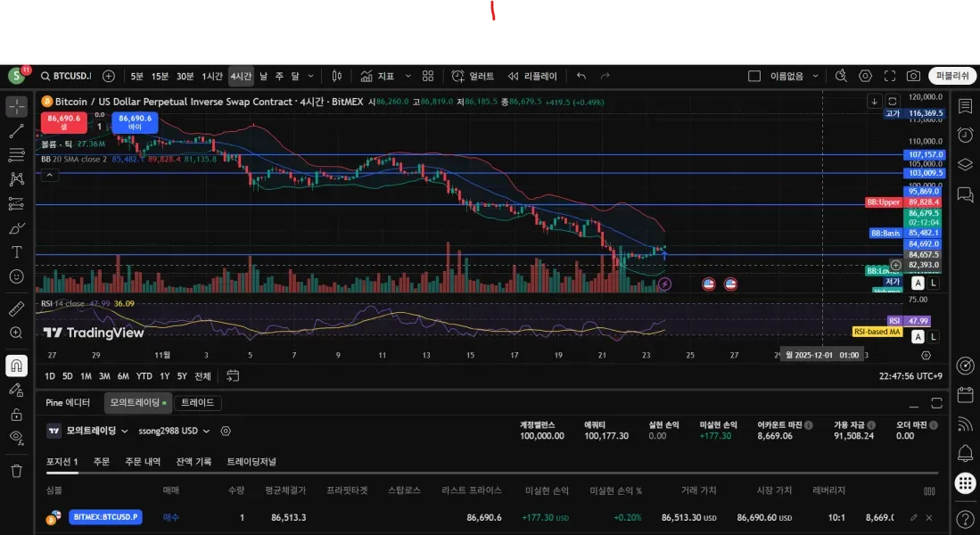Select the crosshair cursor tool

(x=17, y=107)
